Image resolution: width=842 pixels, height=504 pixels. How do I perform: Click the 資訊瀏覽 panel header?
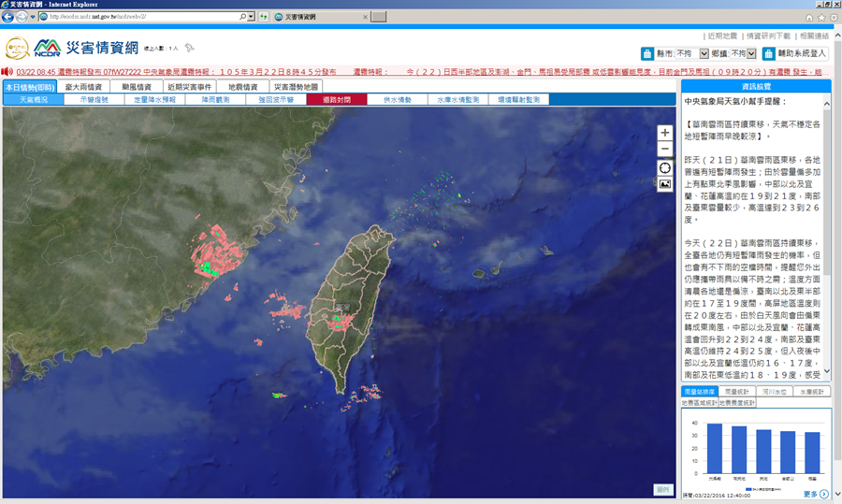(x=756, y=86)
